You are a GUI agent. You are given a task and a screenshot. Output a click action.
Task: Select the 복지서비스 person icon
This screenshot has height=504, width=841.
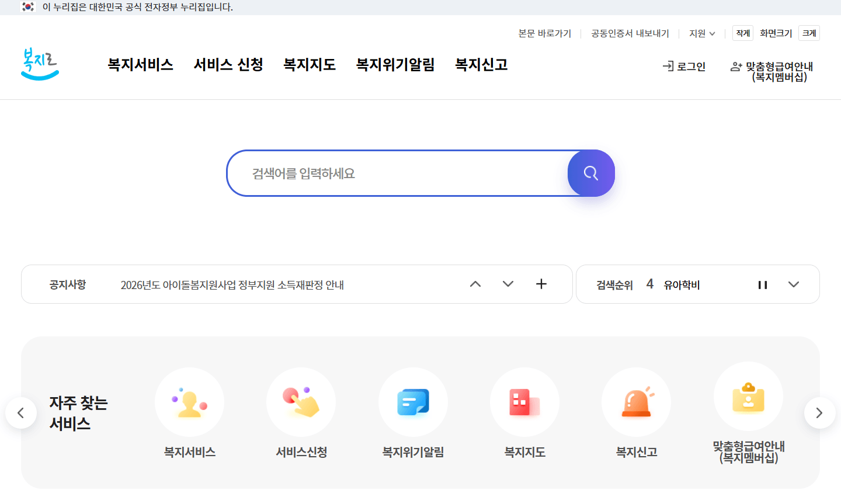189,402
